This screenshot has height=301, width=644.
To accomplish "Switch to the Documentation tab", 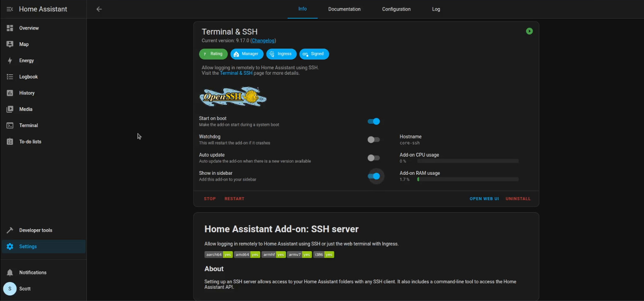I will tap(345, 9).
